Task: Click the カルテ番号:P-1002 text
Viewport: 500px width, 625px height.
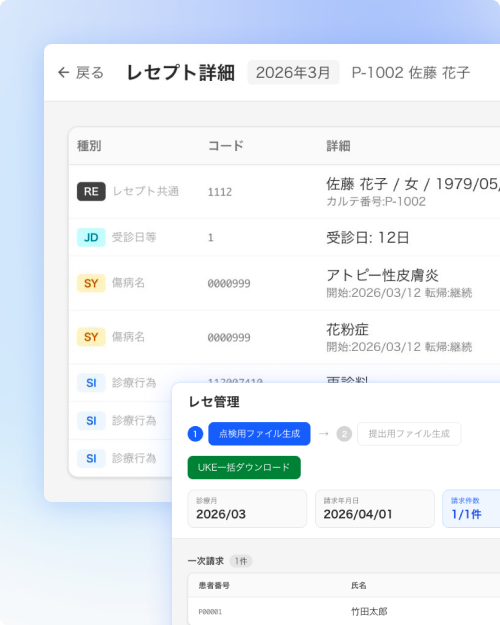Action: [376, 202]
